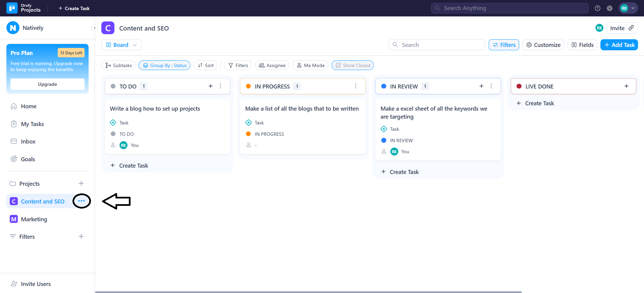This screenshot has height=293, width=644.
Task: Toggle Show Closed tasks
Action: point(352,65)
